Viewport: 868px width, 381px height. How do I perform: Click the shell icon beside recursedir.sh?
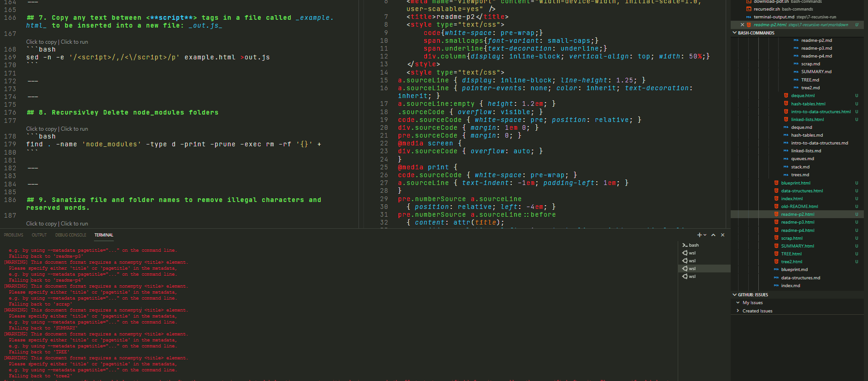pos(749,9)
